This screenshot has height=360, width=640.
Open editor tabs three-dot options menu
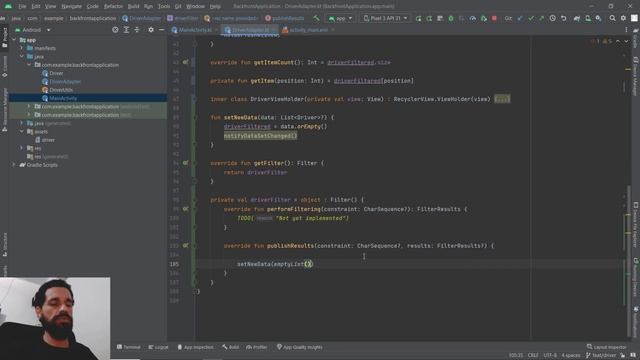click(626, 30)
